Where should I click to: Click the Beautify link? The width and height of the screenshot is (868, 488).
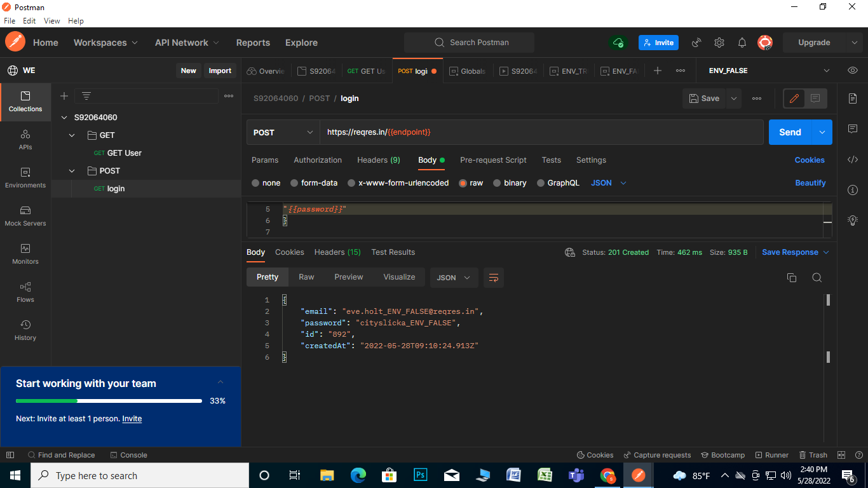point(810,182)
